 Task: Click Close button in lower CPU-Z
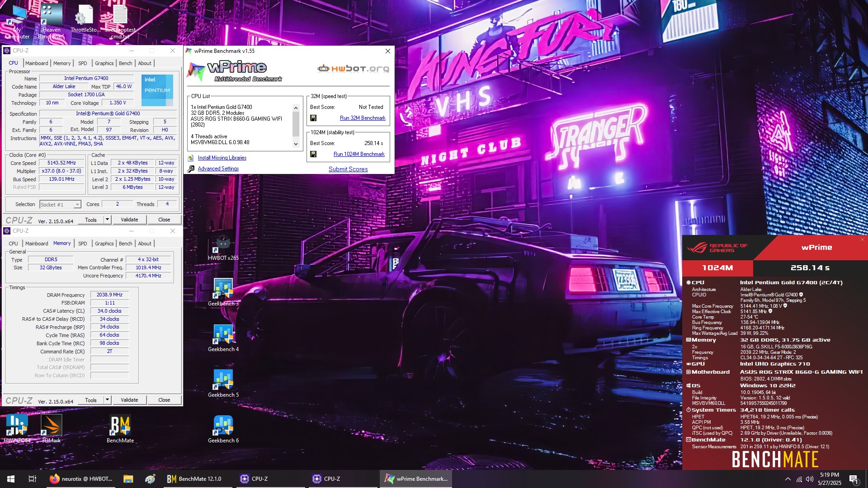[164, 400]
